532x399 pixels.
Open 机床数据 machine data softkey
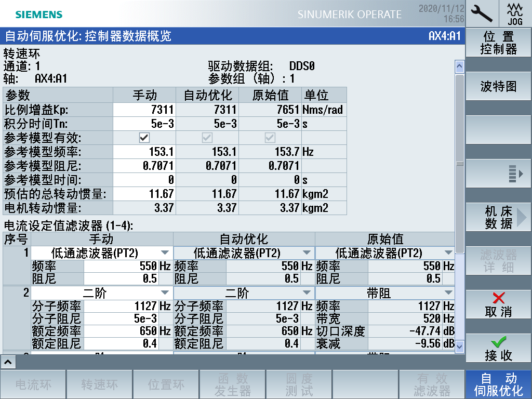[498, 218]
